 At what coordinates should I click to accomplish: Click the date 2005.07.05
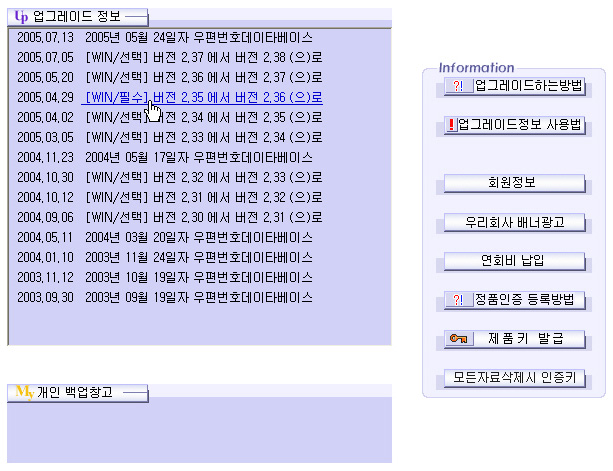[x=45, y=57]
